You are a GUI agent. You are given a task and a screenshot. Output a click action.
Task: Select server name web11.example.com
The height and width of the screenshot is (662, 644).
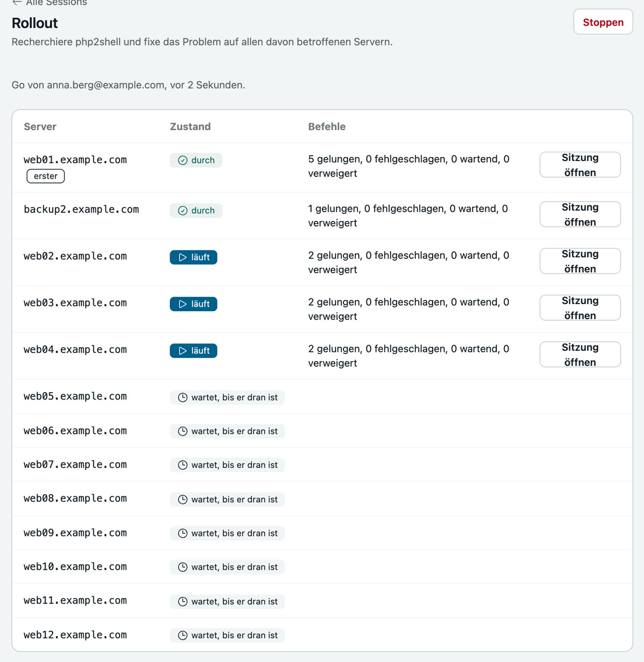point(75,600)
